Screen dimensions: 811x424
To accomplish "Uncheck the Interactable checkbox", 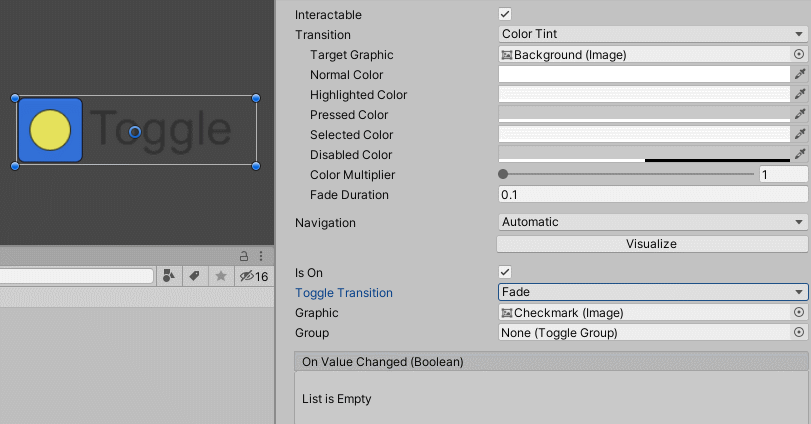I will [x=505, y=15].
